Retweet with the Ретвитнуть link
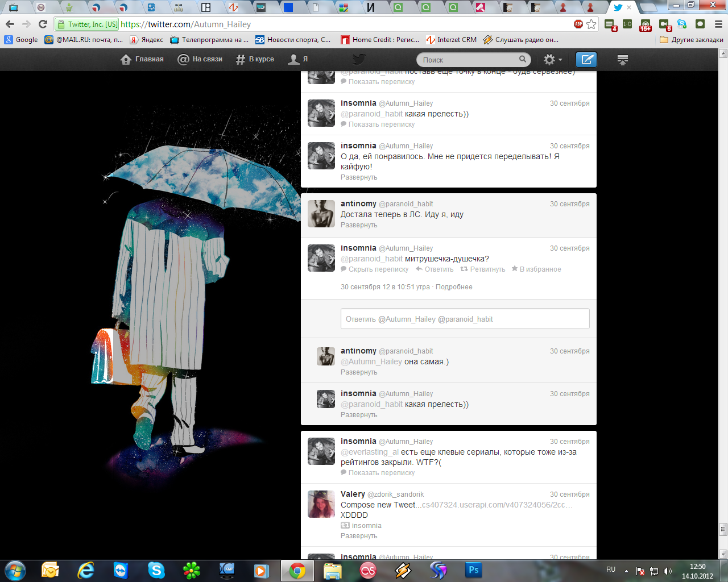 click(x=483, y=269)
